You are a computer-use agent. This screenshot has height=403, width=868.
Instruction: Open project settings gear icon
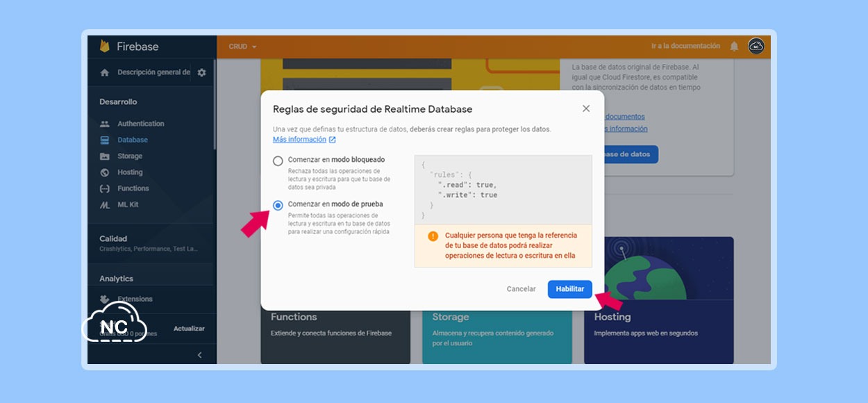[201, 72]
